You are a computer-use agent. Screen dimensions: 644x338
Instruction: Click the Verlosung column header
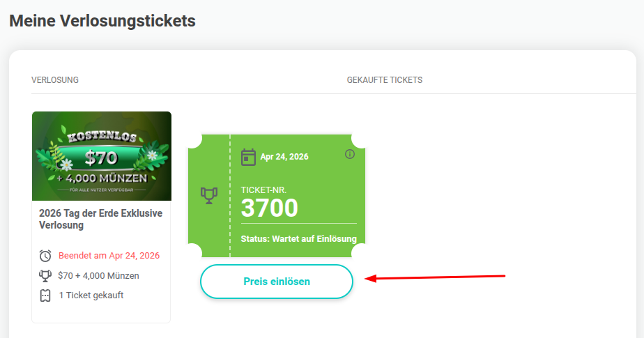[55, 79]
